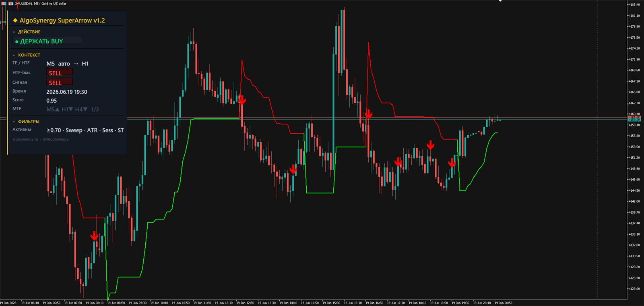Click the 4160.40 price axis label

634,114
